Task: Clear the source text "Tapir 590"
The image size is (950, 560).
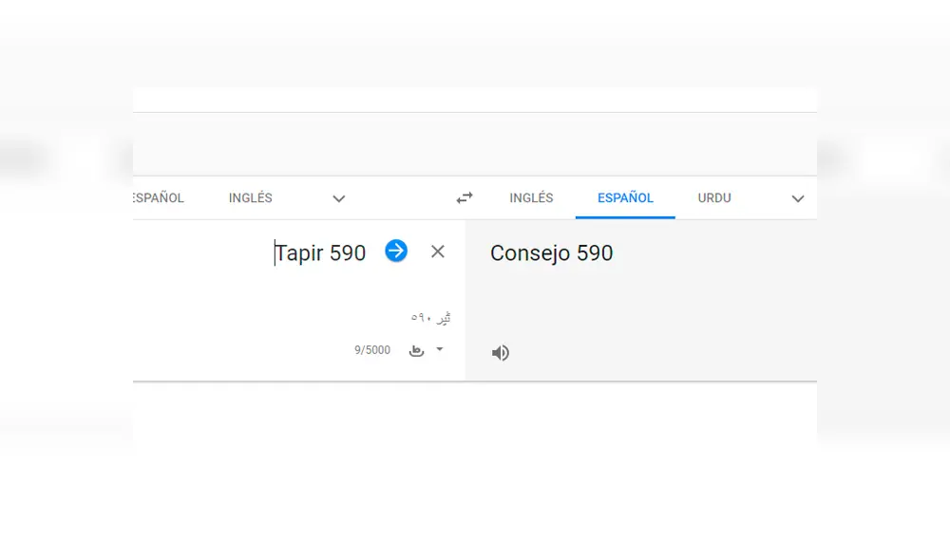Action: point(438,252)
